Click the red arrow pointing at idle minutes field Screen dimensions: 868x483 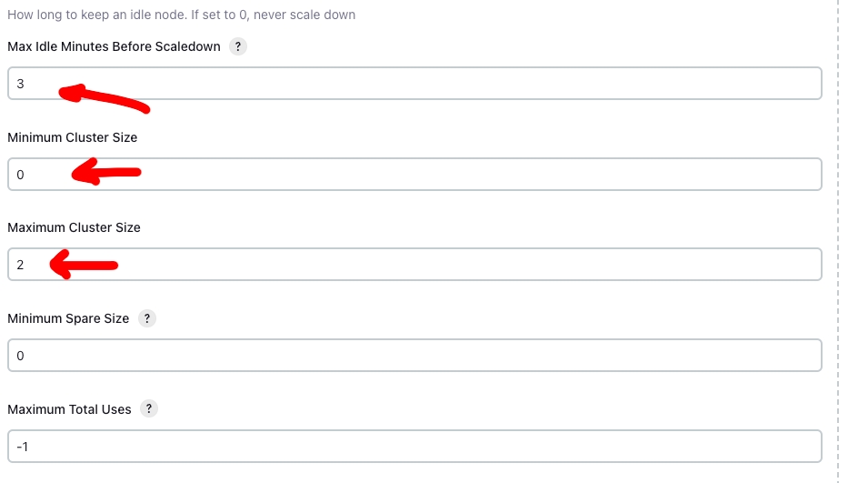pos(104,96)
